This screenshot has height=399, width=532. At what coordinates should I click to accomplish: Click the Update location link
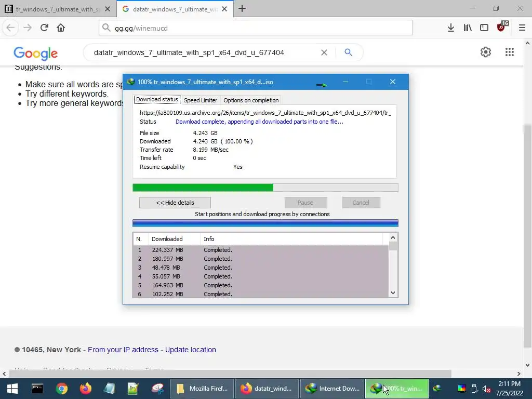190,350
